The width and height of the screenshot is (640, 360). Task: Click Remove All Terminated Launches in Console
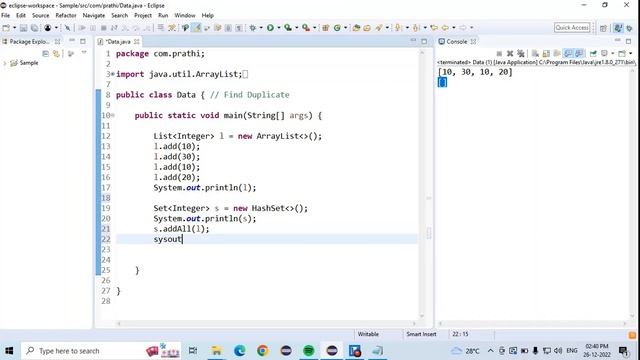click(x=521, y=53)
